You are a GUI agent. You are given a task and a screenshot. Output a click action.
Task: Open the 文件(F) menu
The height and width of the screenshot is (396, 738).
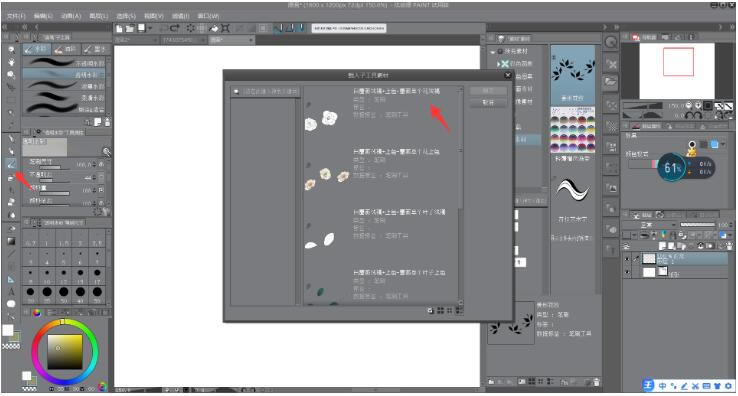click(16, 16)
